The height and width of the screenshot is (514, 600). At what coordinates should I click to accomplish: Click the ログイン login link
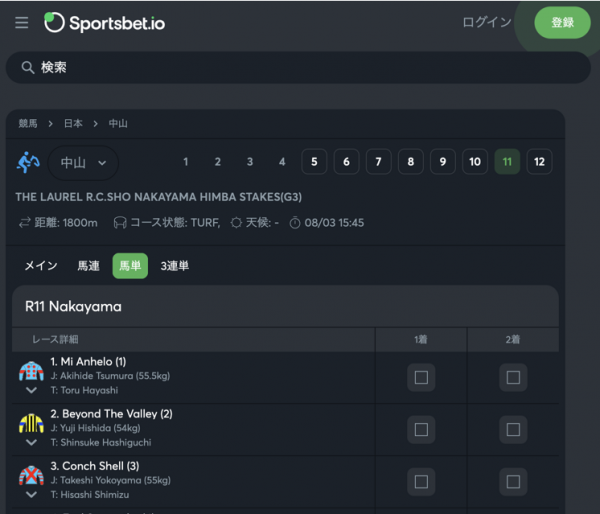click(x=487, y=22)
